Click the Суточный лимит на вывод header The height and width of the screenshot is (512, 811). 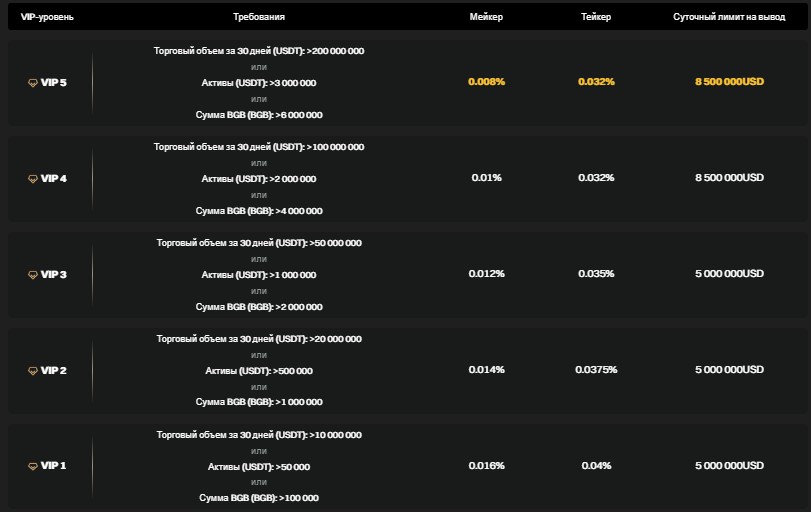click(x=729, y=17)
